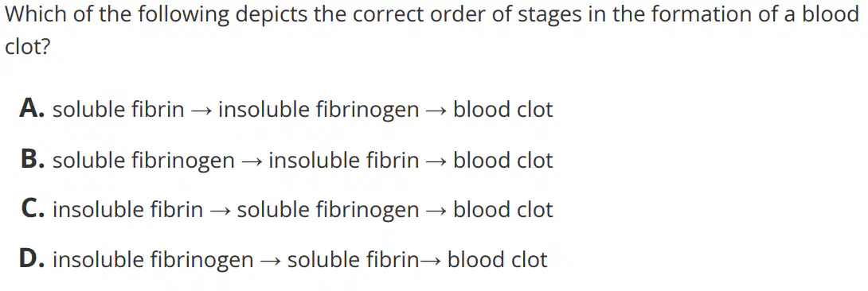
Task: Click the question text about blood clot formation
Action: tap(432, 30)
